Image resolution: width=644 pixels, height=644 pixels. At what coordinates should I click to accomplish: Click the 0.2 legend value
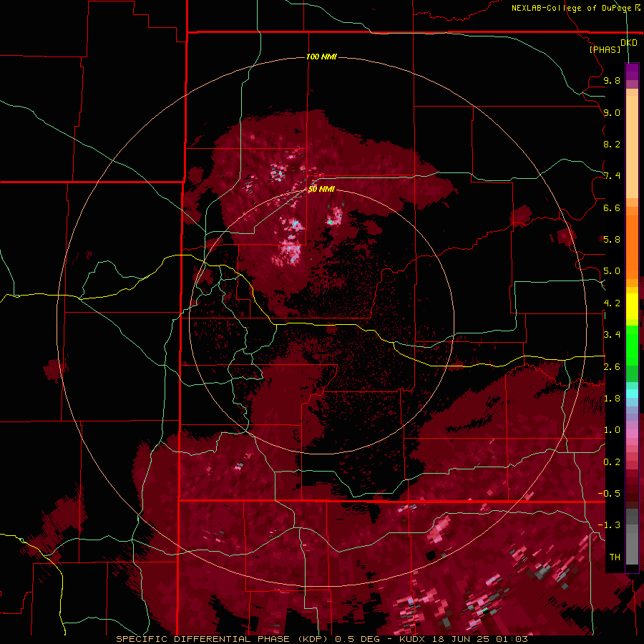tap(612, 462)
